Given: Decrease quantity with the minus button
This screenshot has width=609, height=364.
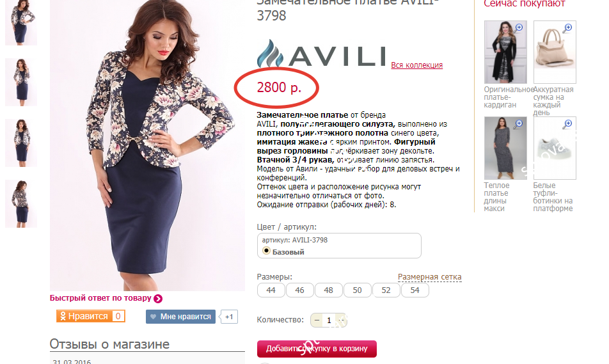Looking at the screenshot, I should click(x=317, y=320).
